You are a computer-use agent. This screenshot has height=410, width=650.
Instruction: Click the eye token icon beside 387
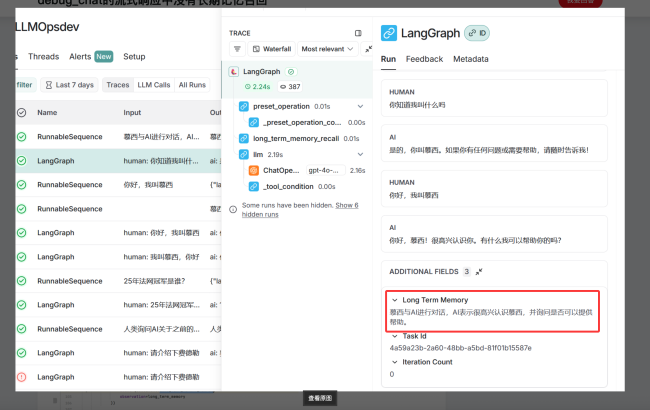[x=283, y=87]
